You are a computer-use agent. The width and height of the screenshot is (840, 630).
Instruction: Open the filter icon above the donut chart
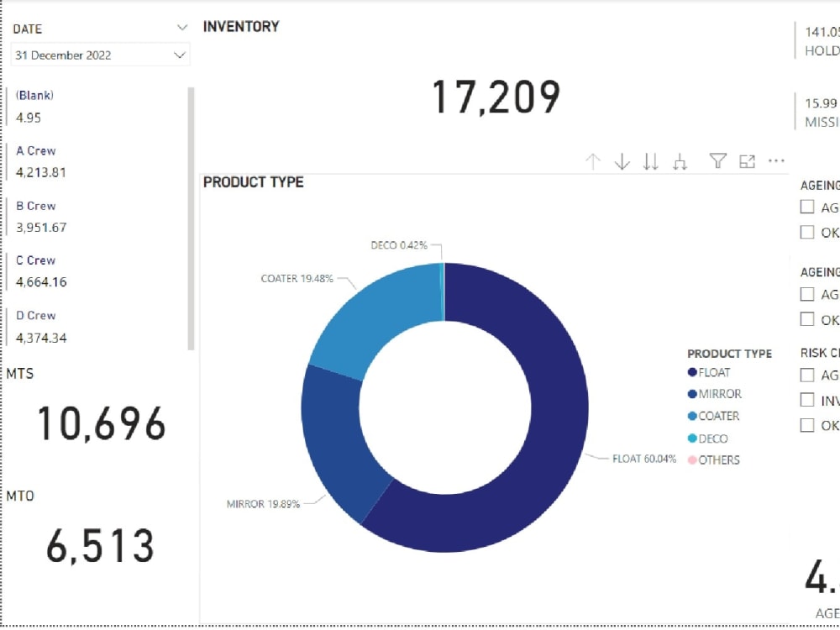coord(717,161)
